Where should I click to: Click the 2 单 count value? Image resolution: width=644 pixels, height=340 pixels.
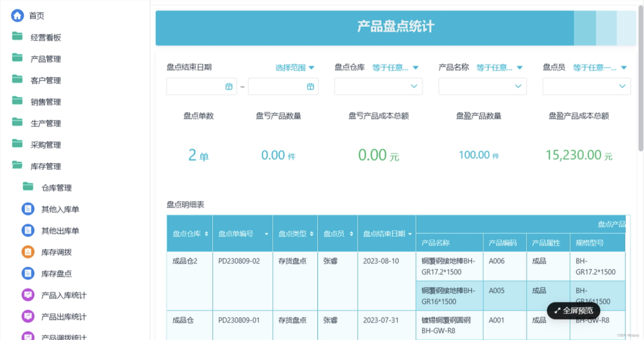click(x=198, y=155)
